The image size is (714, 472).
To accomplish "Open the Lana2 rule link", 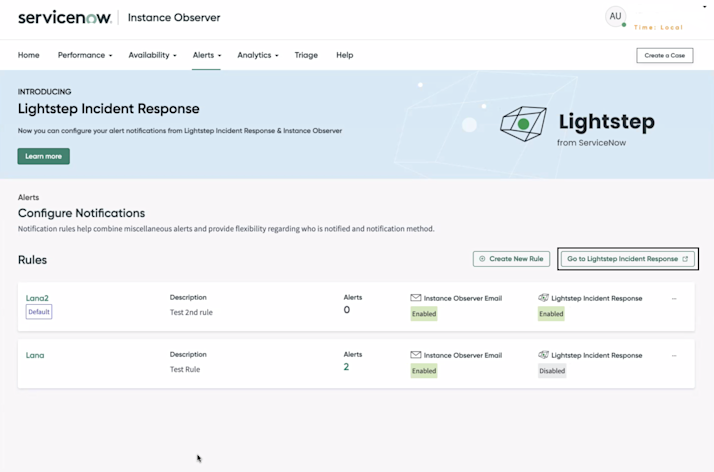I will click(37, 298).
